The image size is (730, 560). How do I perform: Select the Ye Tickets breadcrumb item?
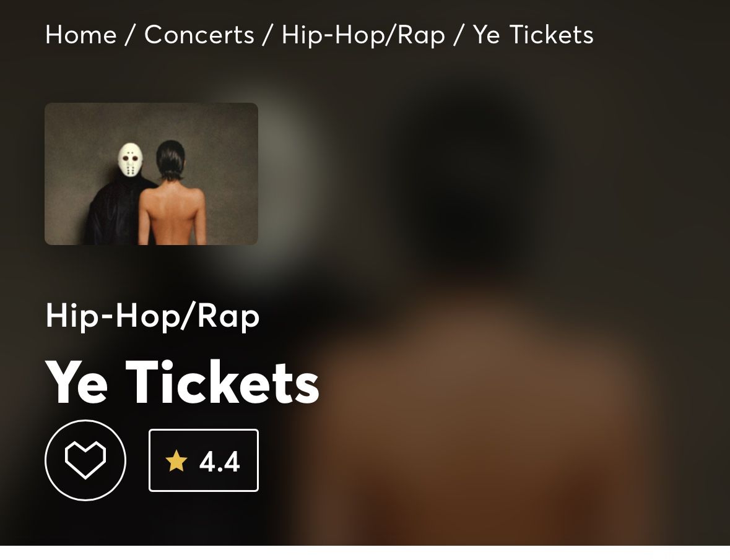[533, 35]
